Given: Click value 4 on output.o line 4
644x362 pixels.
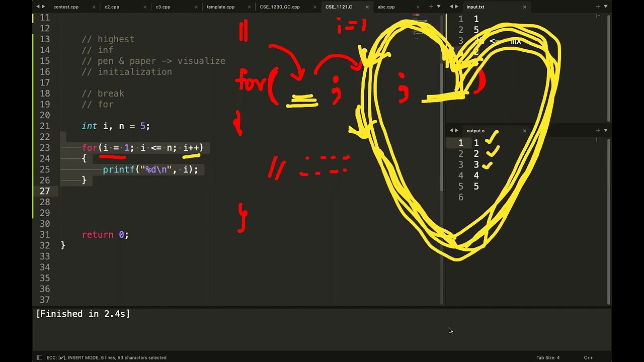Looking at the screenshot, I should pyautogui.click(x=476, y=175).
